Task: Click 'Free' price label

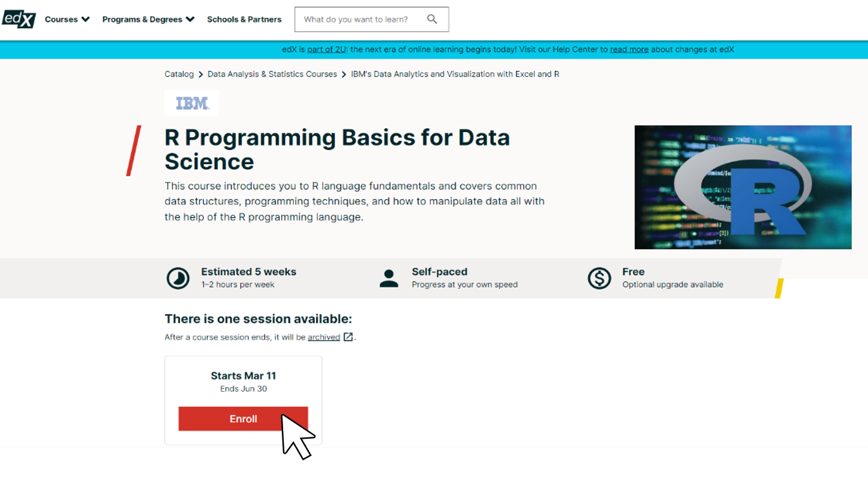Action: (x=633, y=272)
